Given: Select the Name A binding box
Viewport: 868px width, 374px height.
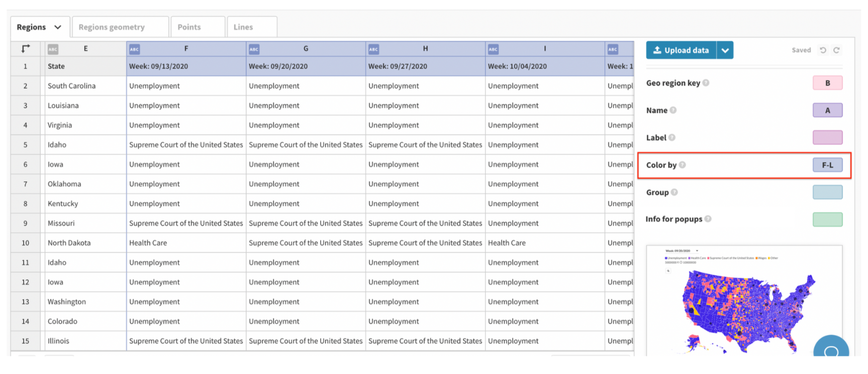Looking at the screenshot, I should coord(827,110).
